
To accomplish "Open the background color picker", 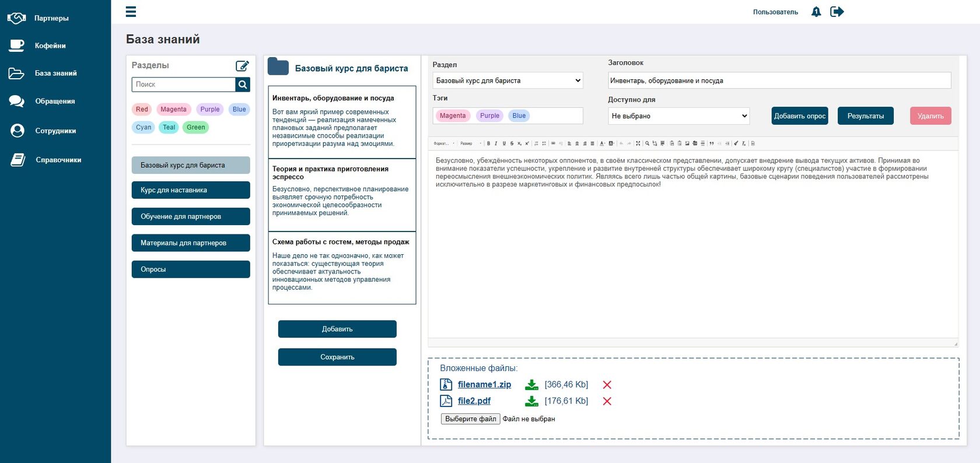I will (611, 143).
